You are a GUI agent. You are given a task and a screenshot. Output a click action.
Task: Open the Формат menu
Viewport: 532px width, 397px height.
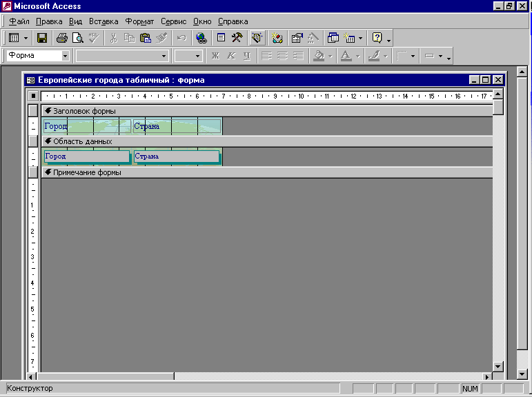coord(139,21)
